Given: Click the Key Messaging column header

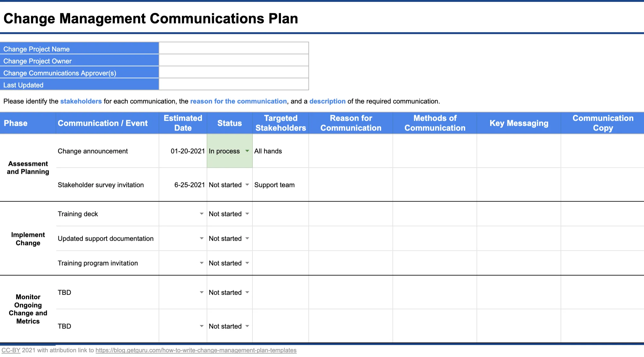Looking at the screenshot, I should click(x=518, y=123).
